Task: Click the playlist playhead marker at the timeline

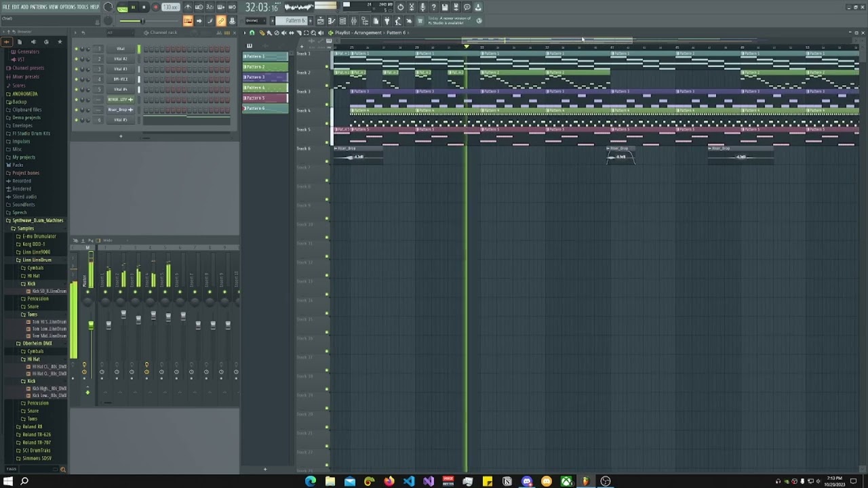Action: tap(466, 46)
